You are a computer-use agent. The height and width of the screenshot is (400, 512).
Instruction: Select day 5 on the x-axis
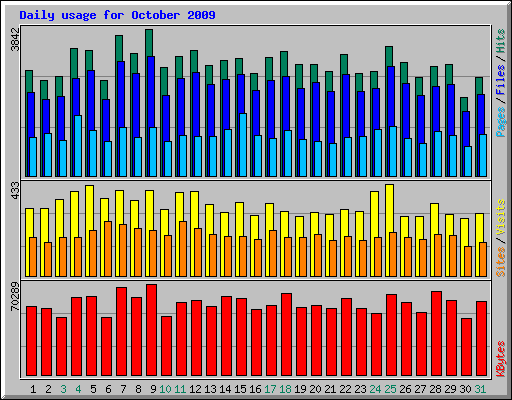(x=93, y=389)
